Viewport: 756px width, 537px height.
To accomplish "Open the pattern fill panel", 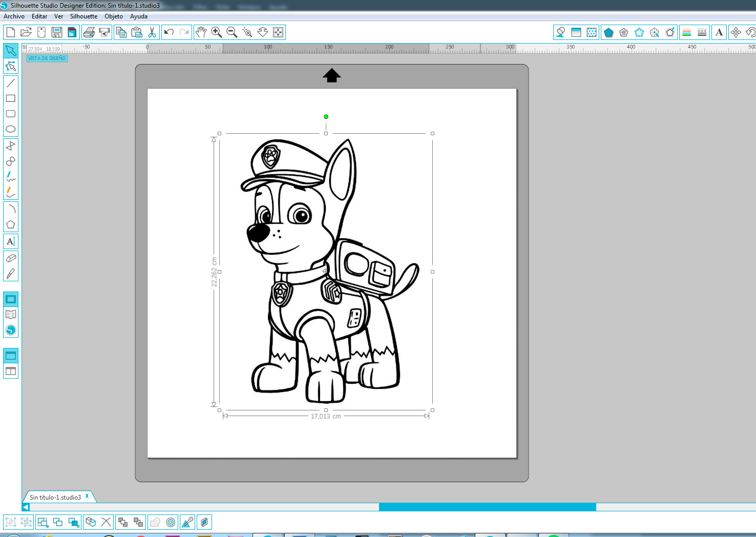I will 592,32.
